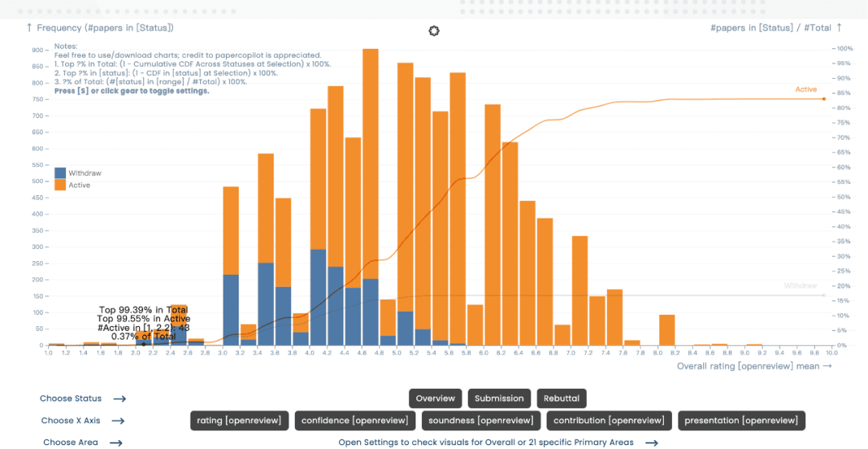Click the arrow beside Choose X Axis
This screenshot has height=449, width=868.
(x=118, y=421)
